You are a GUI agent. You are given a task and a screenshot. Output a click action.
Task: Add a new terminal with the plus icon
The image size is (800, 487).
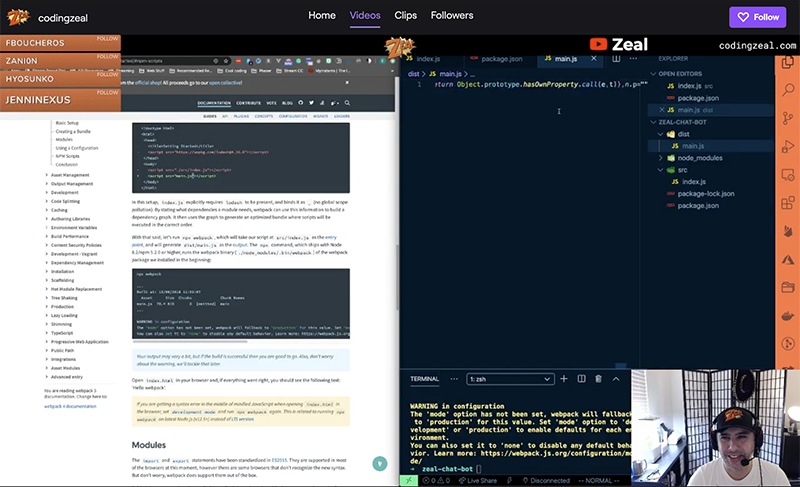(x=564, y=379)
